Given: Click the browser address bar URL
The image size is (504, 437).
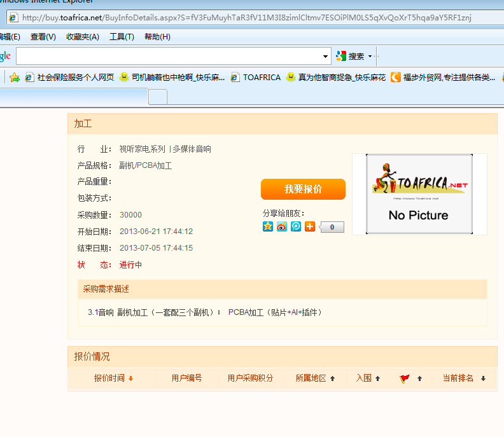Looking at the screenshot, I should (255, 17).
